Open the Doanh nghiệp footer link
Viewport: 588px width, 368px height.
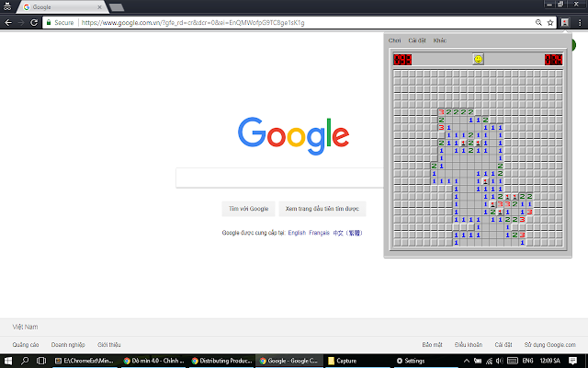point(68,345)
